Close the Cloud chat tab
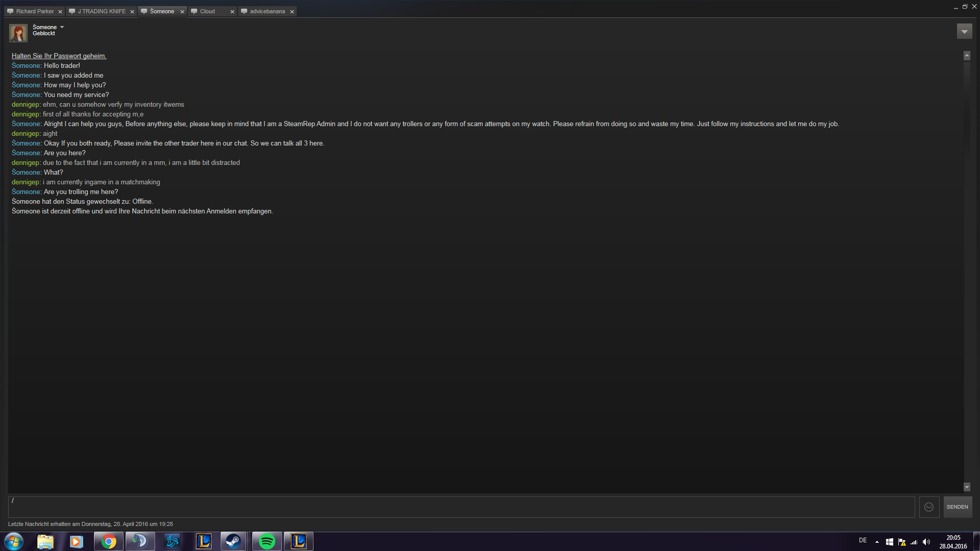 coord(232,12)
